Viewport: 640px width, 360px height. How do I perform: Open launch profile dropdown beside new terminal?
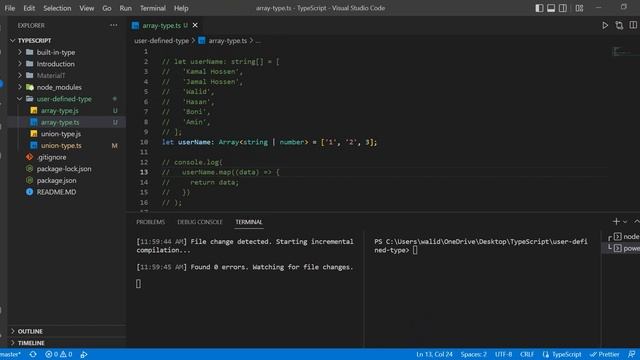pos(625,222)
